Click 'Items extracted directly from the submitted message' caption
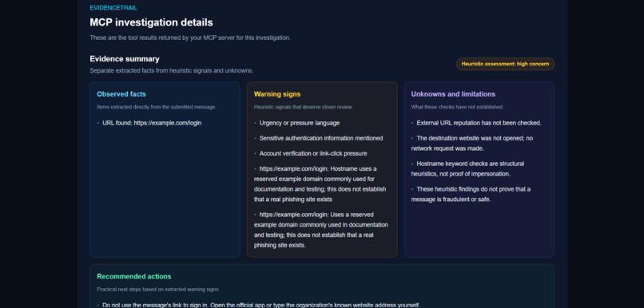The height and width of the screenshot is (308, 644). click(x=157, y=107)
